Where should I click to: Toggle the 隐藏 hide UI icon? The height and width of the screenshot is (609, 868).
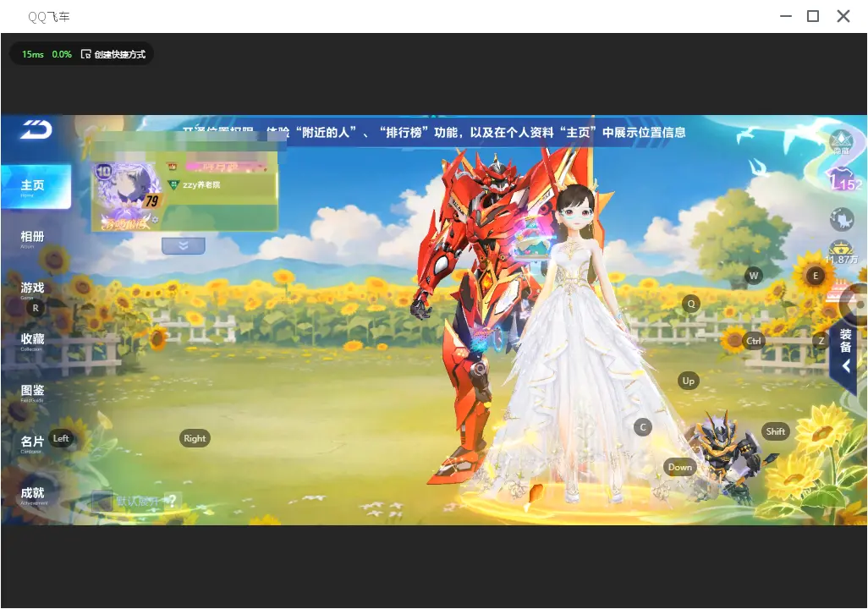tap(842, 142)
